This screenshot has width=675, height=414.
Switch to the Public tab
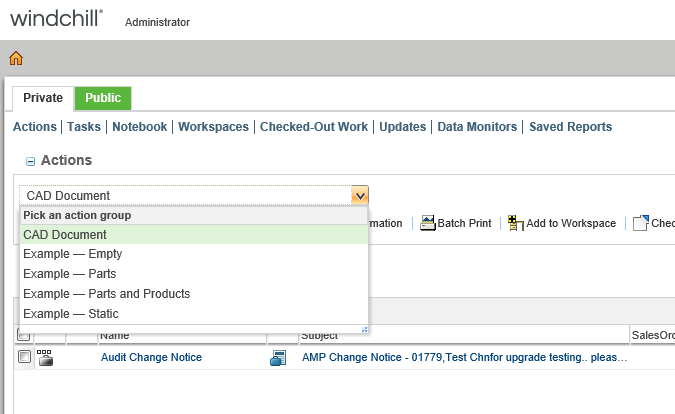click(x=103, y=98)
